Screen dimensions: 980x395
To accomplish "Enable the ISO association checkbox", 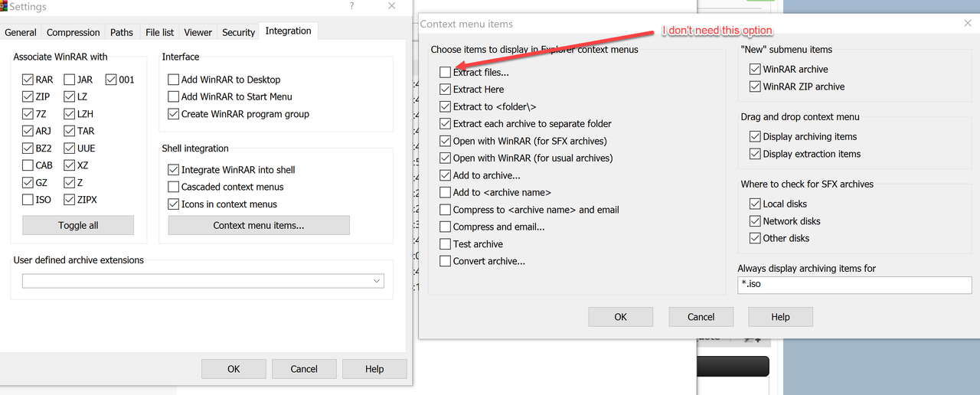I will 28,200.
